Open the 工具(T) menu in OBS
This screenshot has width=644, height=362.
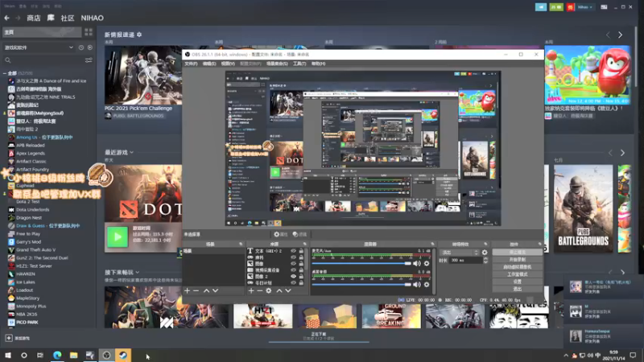[x=299, y=64]
